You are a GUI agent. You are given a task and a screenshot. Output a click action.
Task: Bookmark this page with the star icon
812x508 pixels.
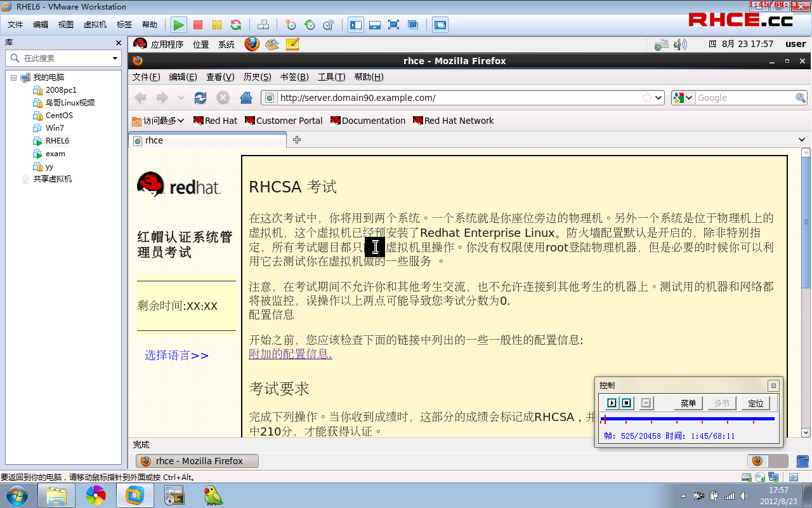pos(647,98)
